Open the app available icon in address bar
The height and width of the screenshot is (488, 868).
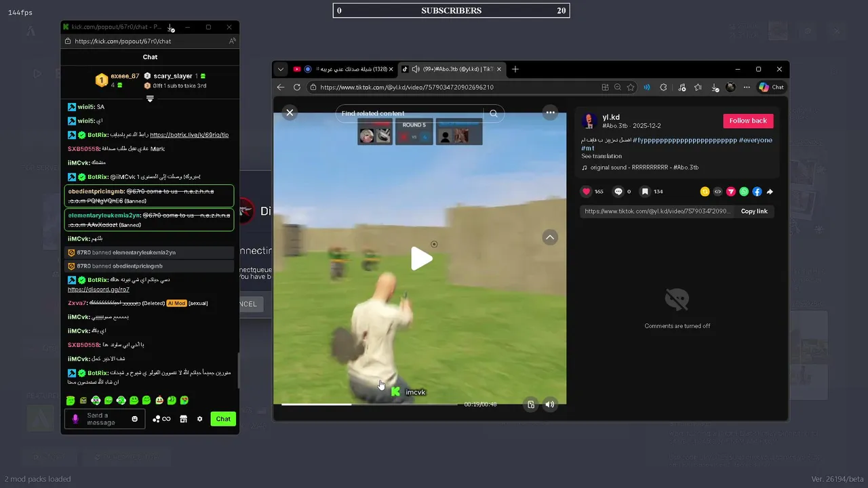pos(605,87)
